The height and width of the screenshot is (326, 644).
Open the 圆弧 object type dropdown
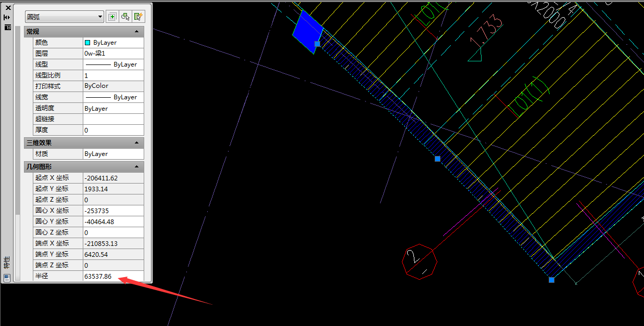(x=65, y=17)
